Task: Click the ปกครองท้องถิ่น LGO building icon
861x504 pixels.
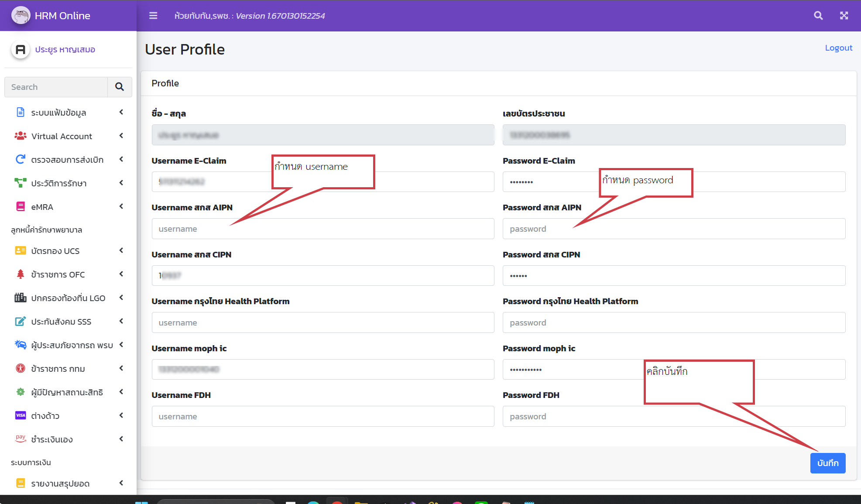Action: [x=20, y=298]
